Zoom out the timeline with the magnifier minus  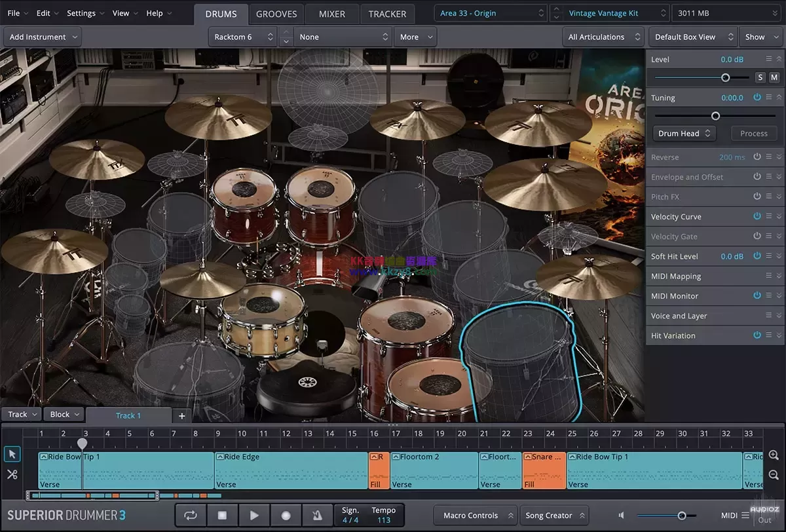[x=774, y=475]
